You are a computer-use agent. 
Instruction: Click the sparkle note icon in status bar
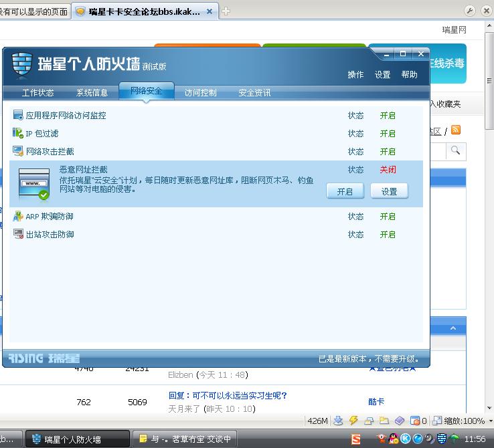point(384,421)
